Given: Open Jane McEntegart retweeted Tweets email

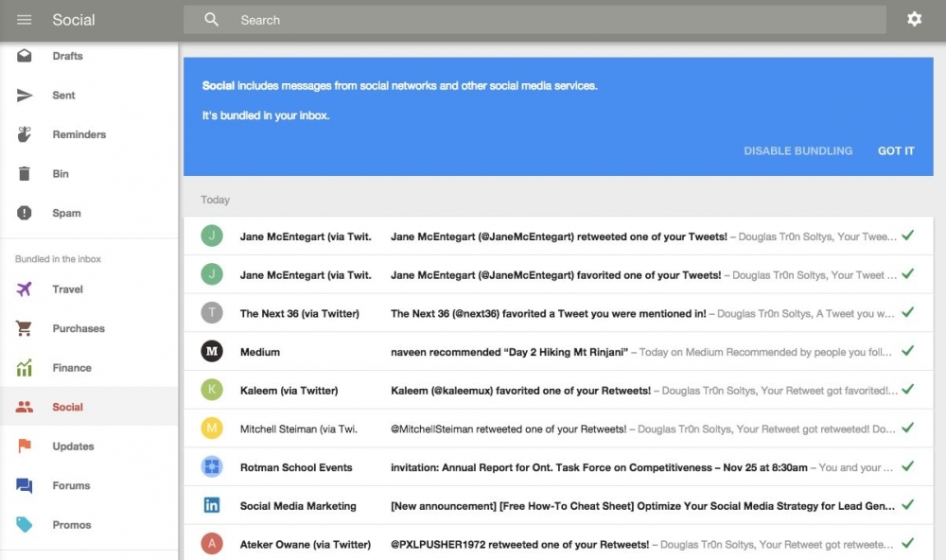Looking at the screenshot, I should 558,236.
